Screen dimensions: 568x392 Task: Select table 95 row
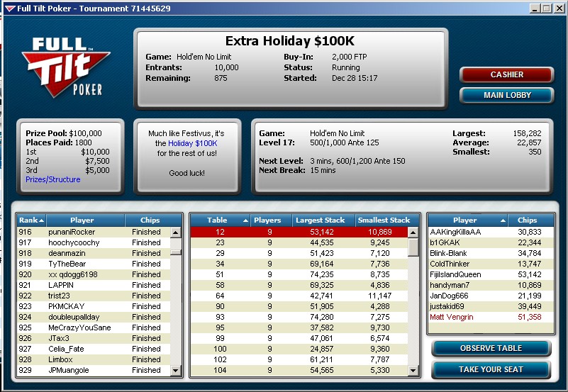[299, 327]
